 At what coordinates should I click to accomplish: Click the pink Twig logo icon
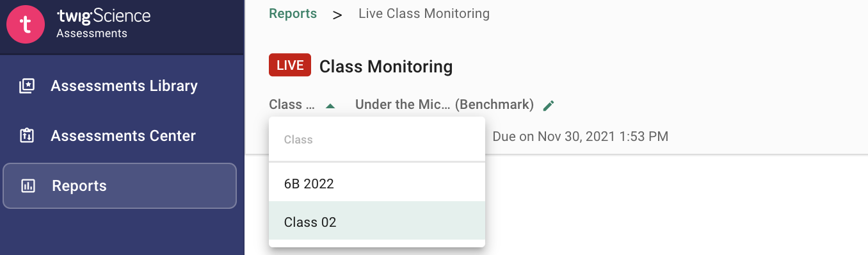tap(26, 25)
